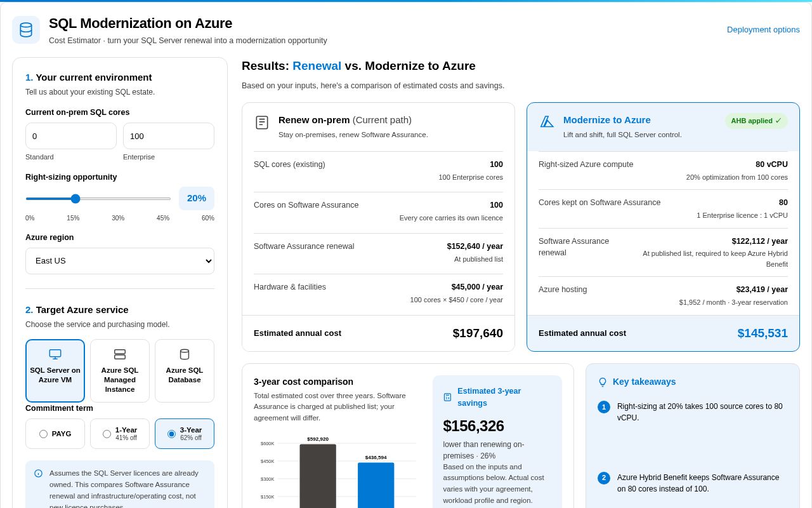Click the blue $436,594 chart bar

coord(376,485)
